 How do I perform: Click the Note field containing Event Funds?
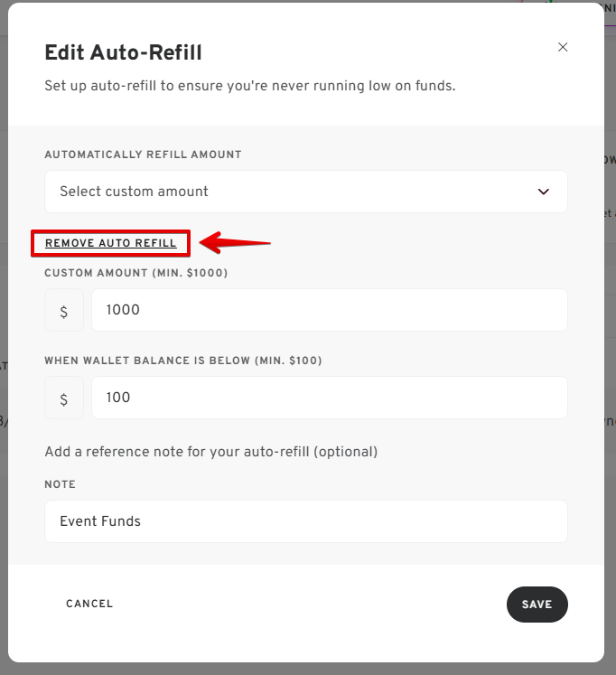click(305, 521)
